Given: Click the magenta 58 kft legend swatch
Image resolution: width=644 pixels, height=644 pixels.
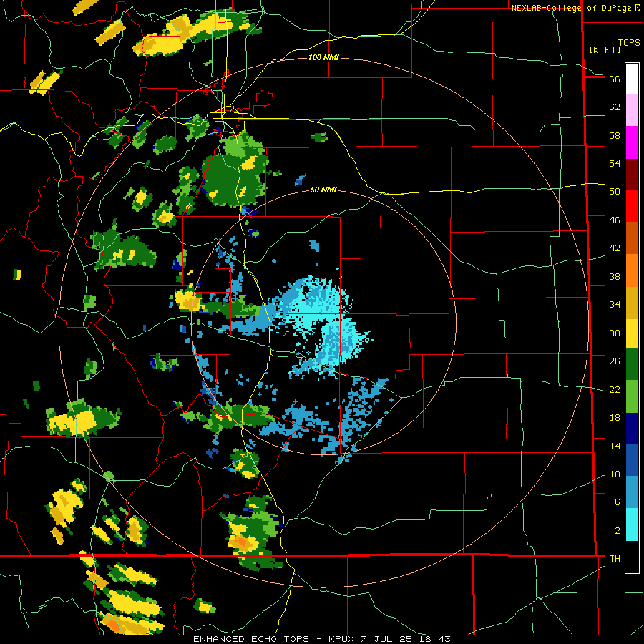Looking at the screenshot, I should [x=632, y=142].
